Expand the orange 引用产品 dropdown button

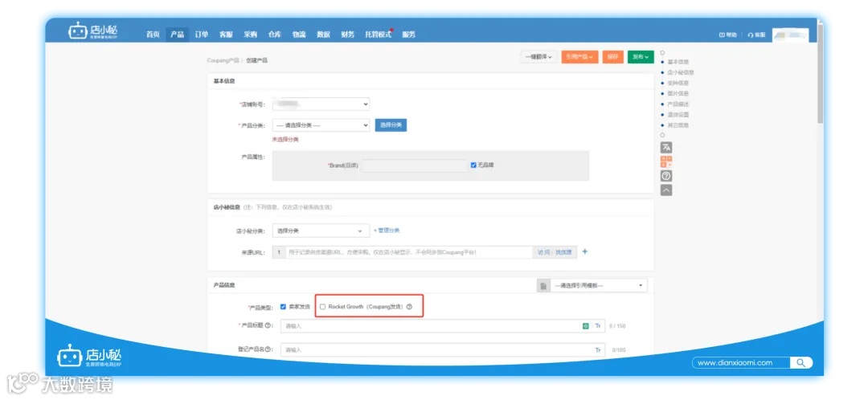point(579,57)
